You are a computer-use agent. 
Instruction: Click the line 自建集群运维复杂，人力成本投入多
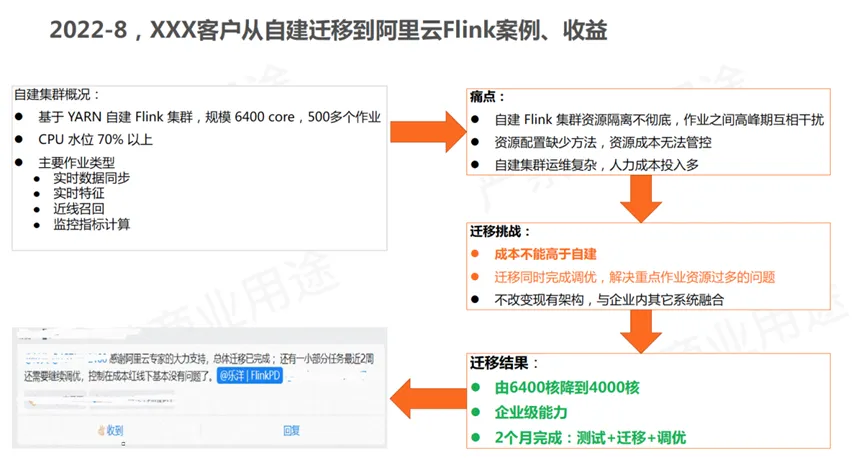(596, 164)
